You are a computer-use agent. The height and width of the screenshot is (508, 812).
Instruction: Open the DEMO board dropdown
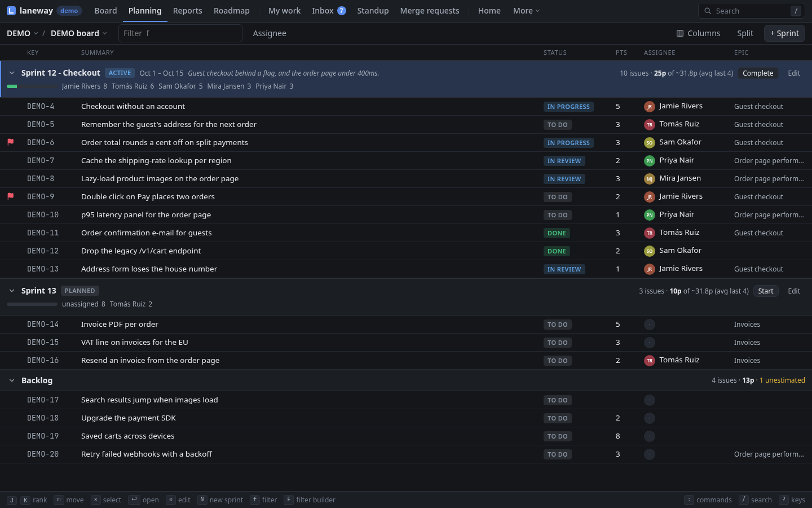(x=79, y=33)
